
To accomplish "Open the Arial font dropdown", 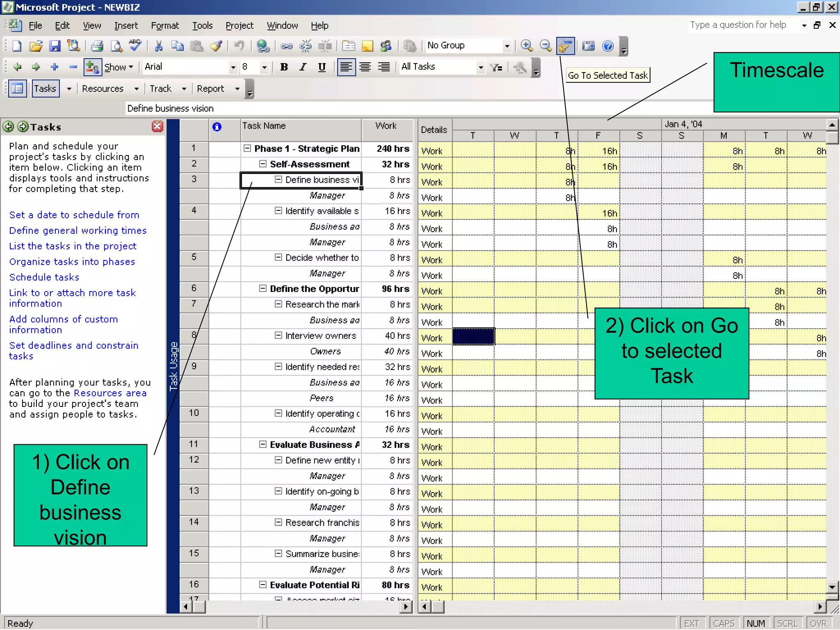I will [233, 67].
